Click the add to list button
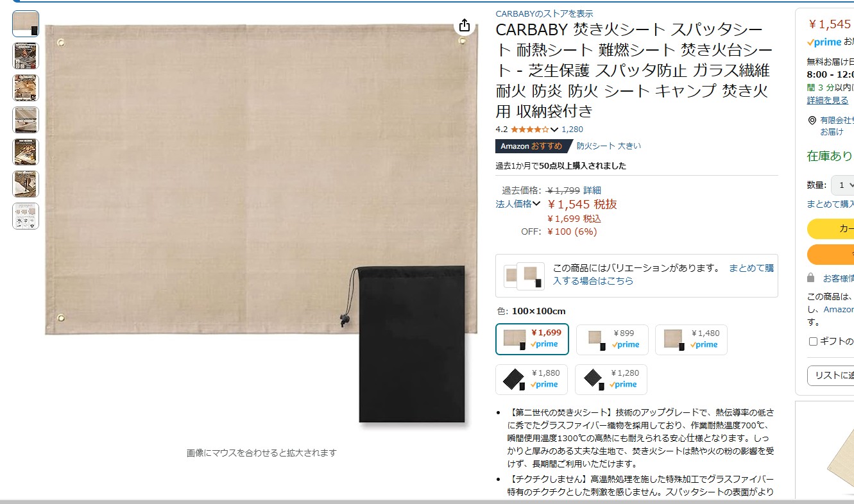Screen dimensions: 854x504 pos(830,376)
